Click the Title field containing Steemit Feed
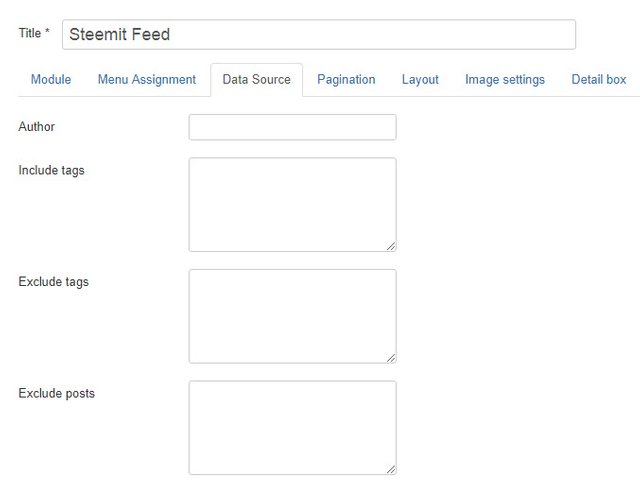 pos(319,34)
